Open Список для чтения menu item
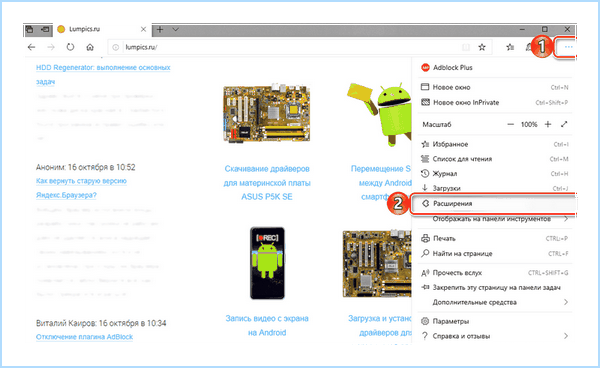The height and width of the screenshot is (368, 600). (x=494, y=159)
